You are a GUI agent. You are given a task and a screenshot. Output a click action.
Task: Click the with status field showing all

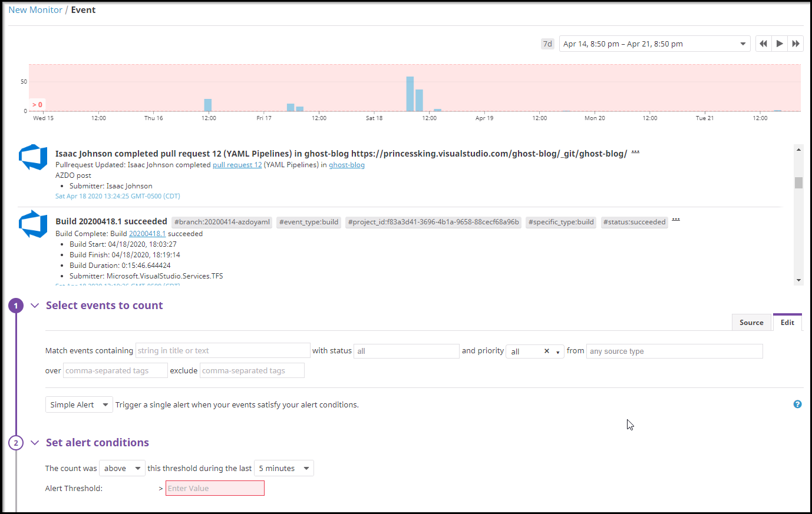click(407, 351)
